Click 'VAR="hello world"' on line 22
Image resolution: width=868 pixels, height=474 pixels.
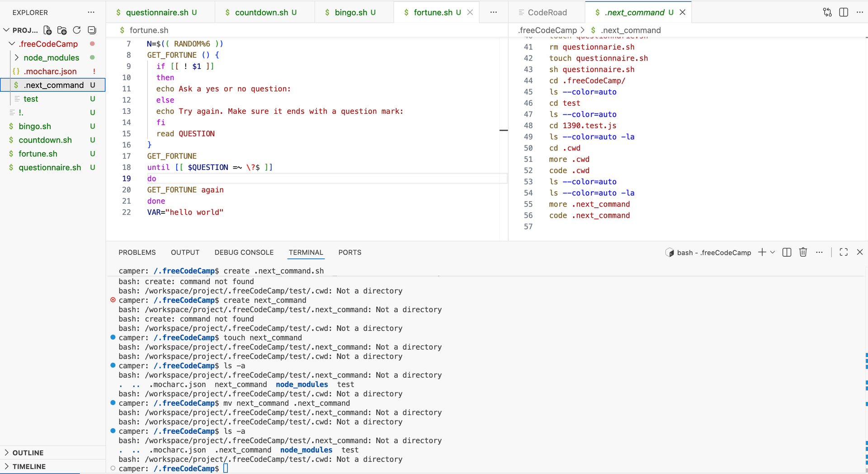[x=185, y=212]
